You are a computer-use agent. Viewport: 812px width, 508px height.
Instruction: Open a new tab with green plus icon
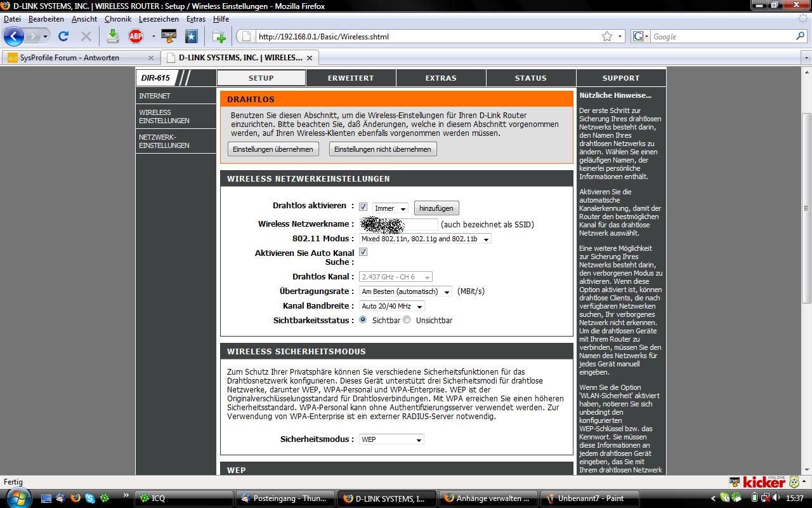(219, 36)
